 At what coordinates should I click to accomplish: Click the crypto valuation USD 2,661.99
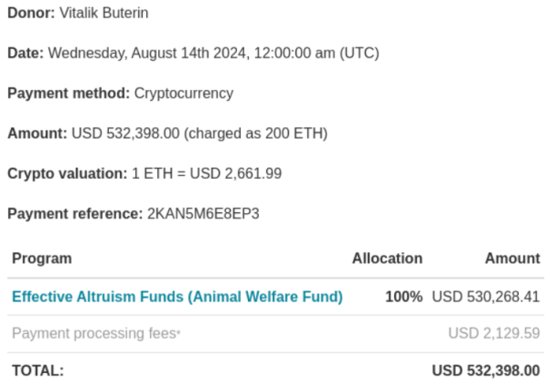pyautogui.click(x=235, y=173)
